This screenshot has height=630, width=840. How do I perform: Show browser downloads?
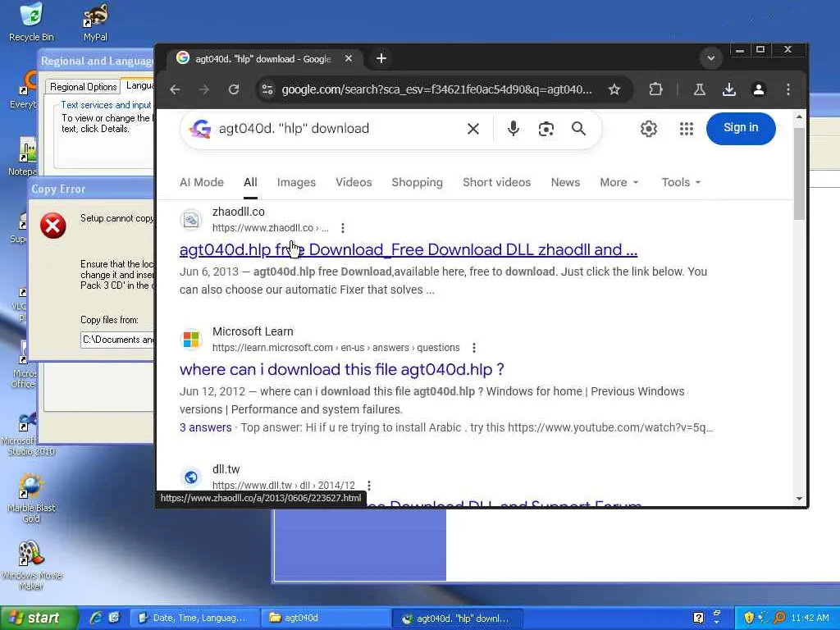(728, 89)
